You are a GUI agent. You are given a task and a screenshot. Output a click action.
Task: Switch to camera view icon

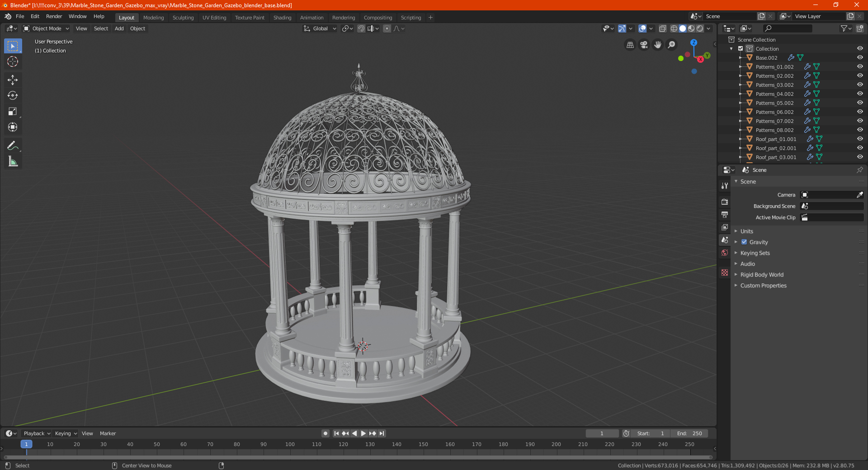[x=644, y=45]
